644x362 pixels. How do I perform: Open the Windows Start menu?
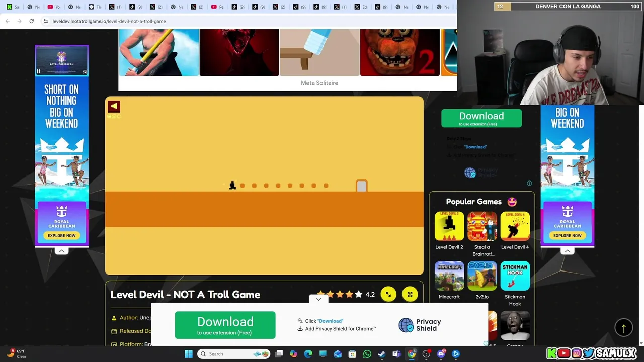click(x=189, y=354)
